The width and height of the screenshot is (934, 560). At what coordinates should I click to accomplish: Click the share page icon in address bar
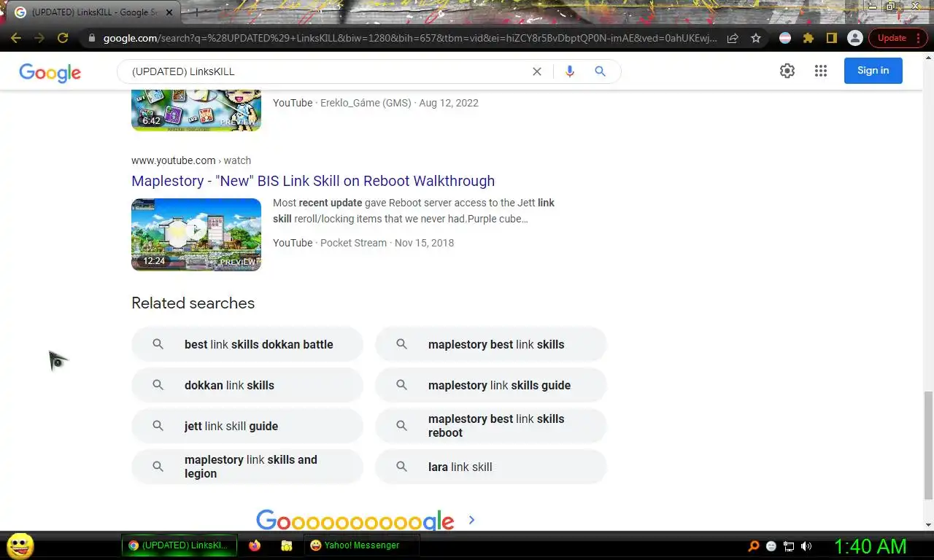click(x=733, y=38)
